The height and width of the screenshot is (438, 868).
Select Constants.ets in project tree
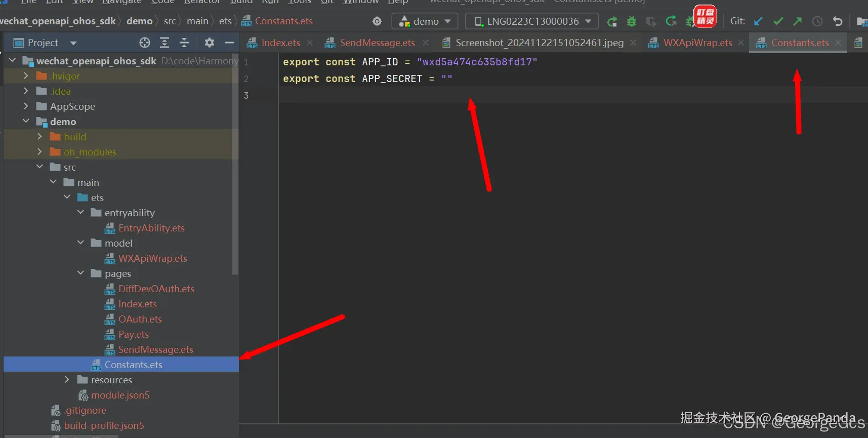point(134,365)
